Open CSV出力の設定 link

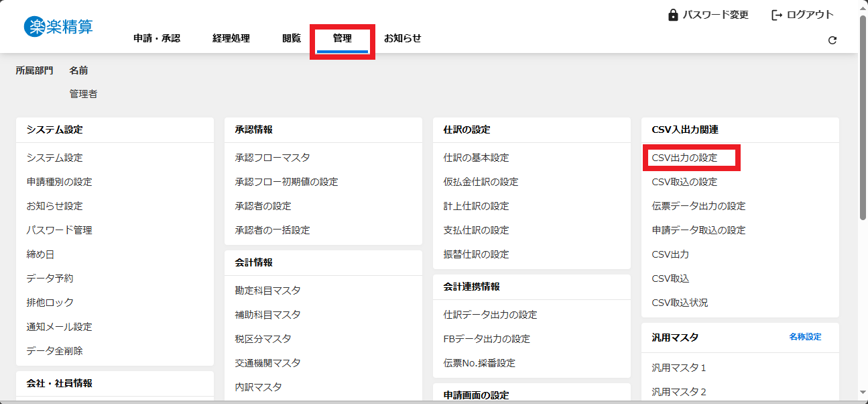point(684,158)
